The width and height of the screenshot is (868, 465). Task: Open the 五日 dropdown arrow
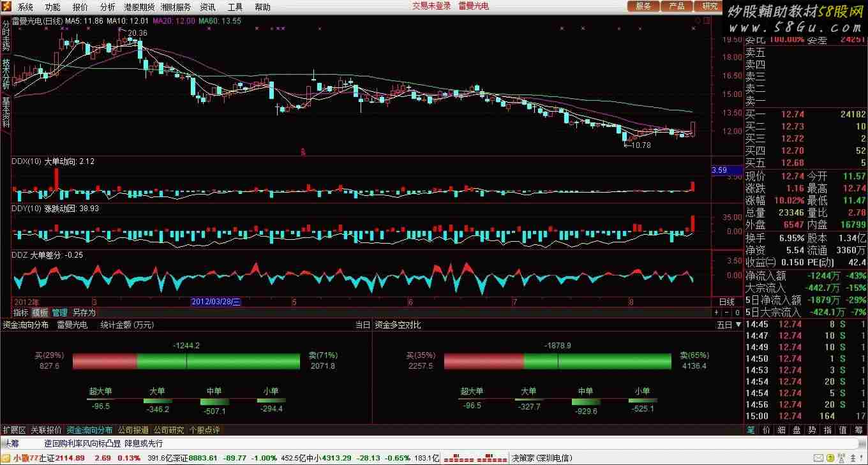click(x=738, y=325)
